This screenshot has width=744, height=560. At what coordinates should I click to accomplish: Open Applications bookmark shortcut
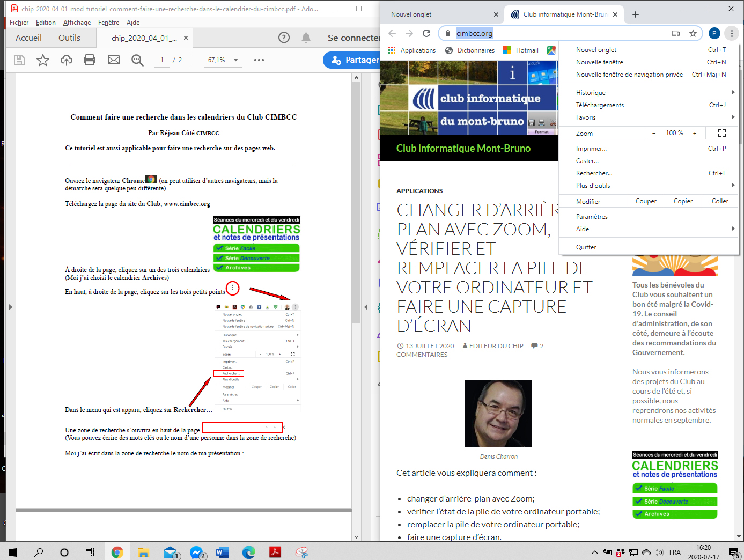pyautogui.click(x=412, y=50)
